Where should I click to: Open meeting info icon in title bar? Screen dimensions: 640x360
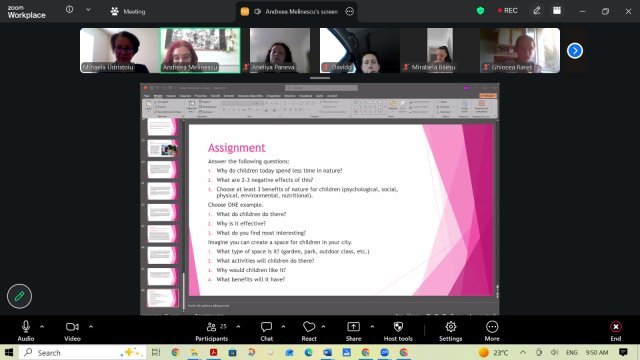pos(69,9)
